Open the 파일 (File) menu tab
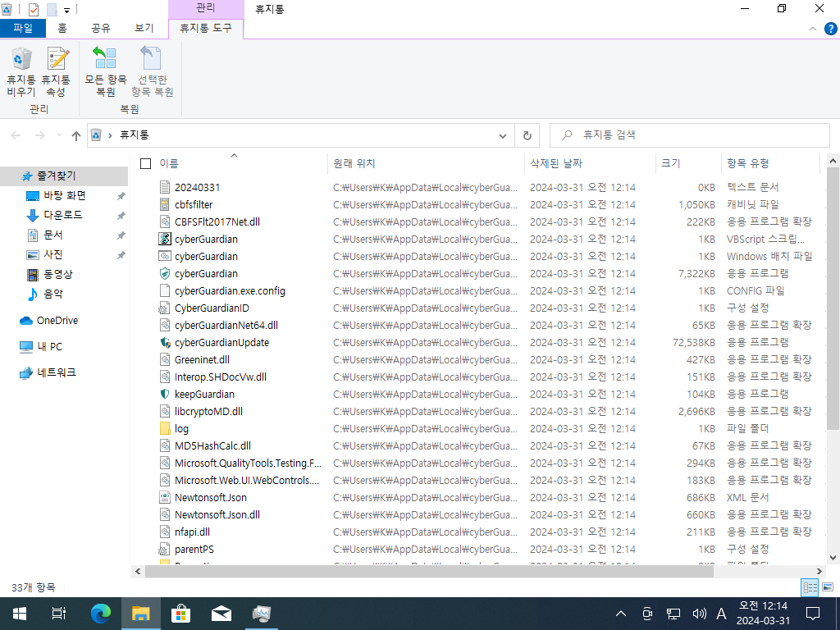This screenshot has height=630, width=840. pos(23,29)
